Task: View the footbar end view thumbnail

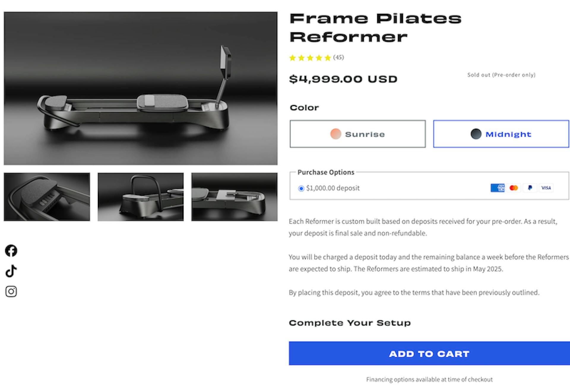Action: [x=141, y=197]
